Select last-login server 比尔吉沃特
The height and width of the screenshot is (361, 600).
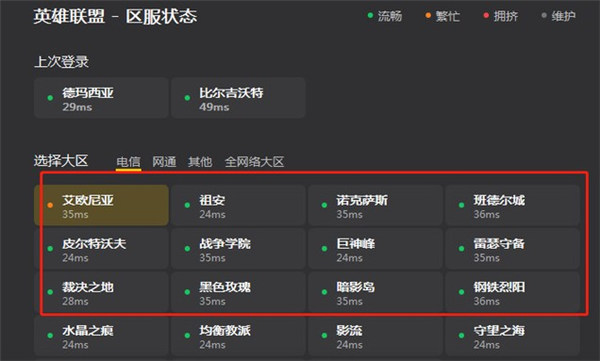tap(238, 98)
